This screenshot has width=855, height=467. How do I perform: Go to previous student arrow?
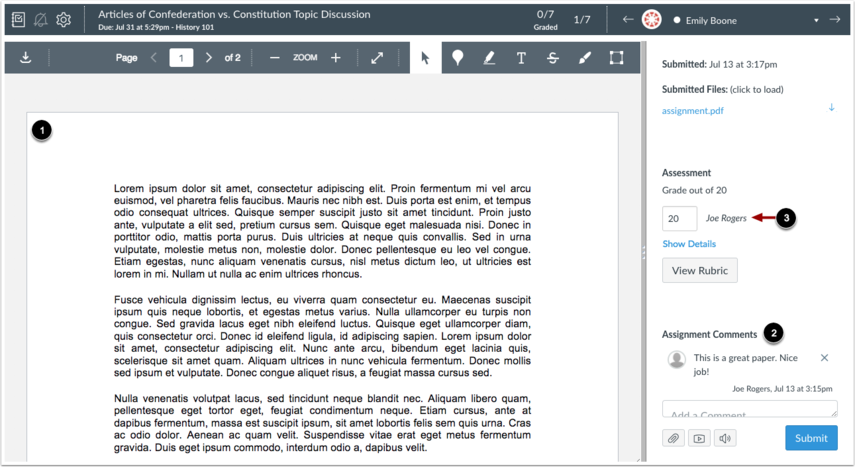coord(628,20)
